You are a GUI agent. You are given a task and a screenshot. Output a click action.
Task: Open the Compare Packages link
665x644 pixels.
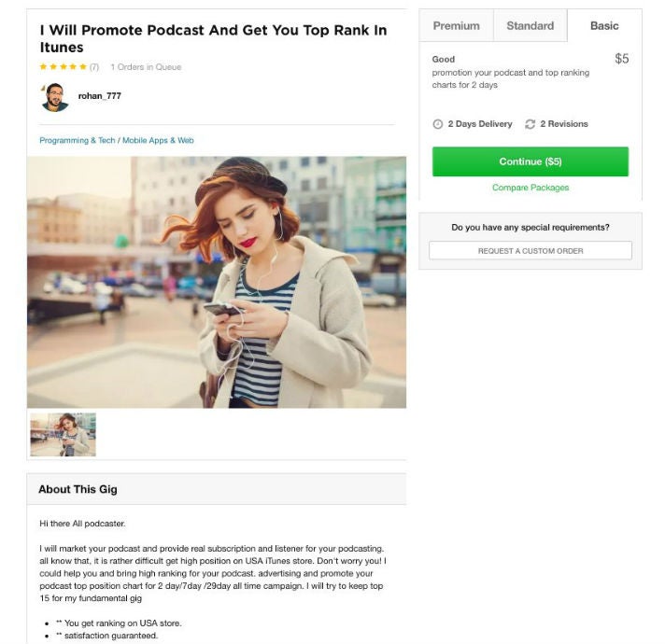pyautogui.click(x=531, y=188)
